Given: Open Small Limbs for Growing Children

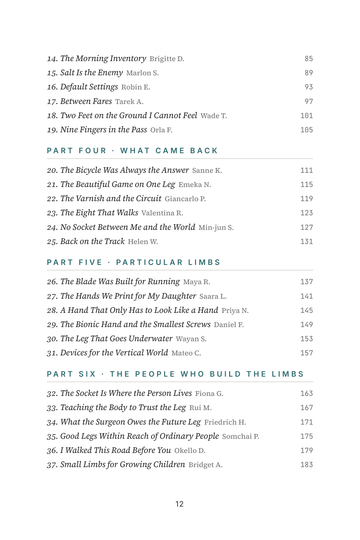Looking at the screenshot, I should click(x=179, y=465).
